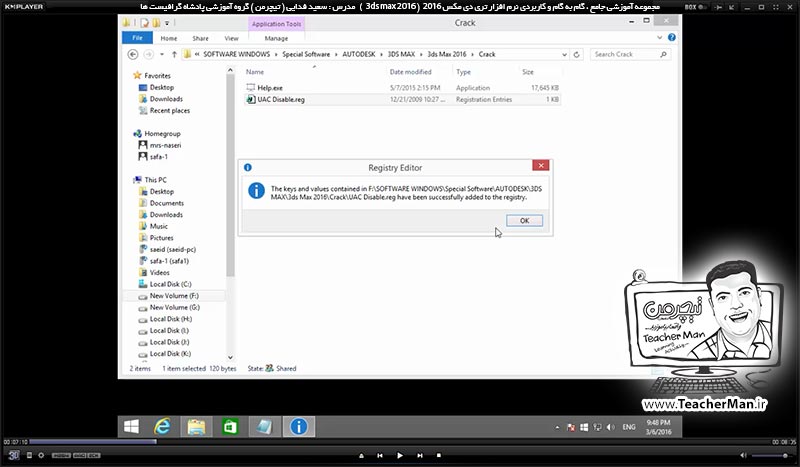Screen dimensions: 800x467
Task: Click AUTODESK in the breadcrumb path
Action: [359, 54]
